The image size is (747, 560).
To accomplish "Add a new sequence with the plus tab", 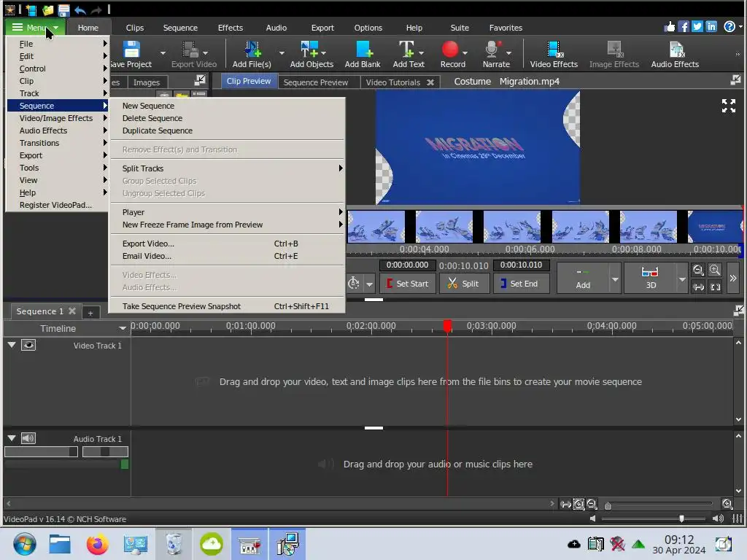I will (x=90, y=312).
